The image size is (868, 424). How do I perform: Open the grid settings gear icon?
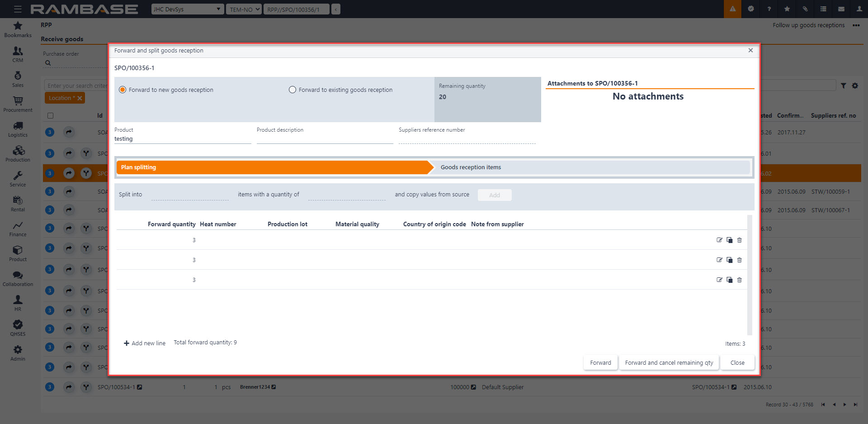855,86
